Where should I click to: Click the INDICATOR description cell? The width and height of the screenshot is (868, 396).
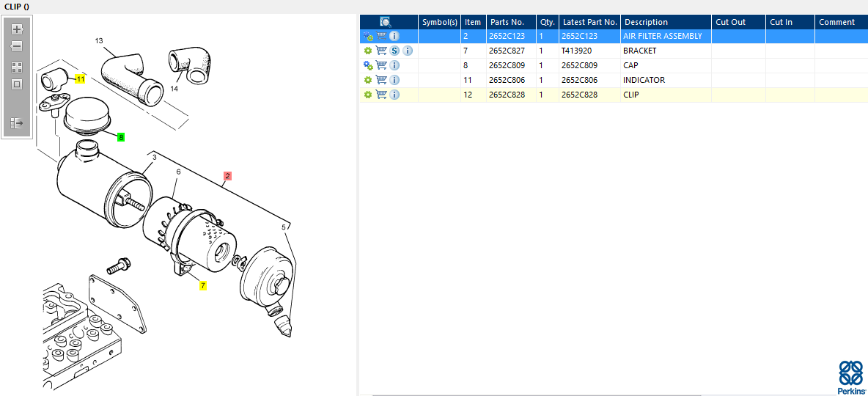pos(666,80)
